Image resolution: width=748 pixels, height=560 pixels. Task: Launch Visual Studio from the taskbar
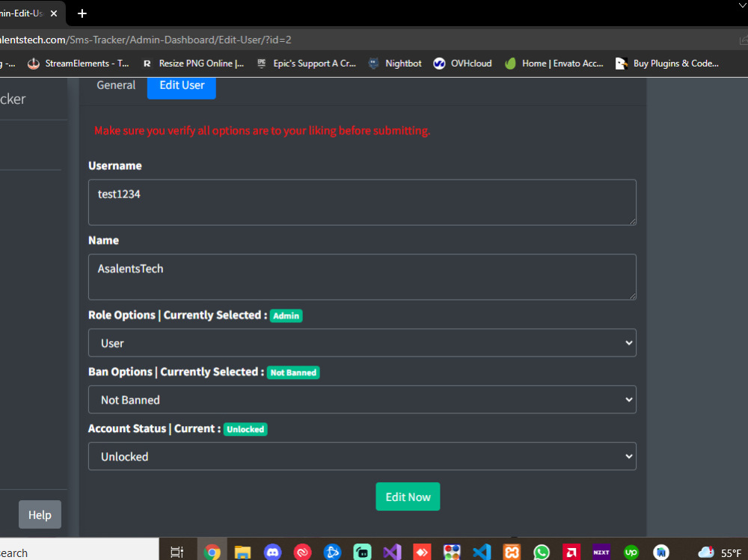click(392, 552)
